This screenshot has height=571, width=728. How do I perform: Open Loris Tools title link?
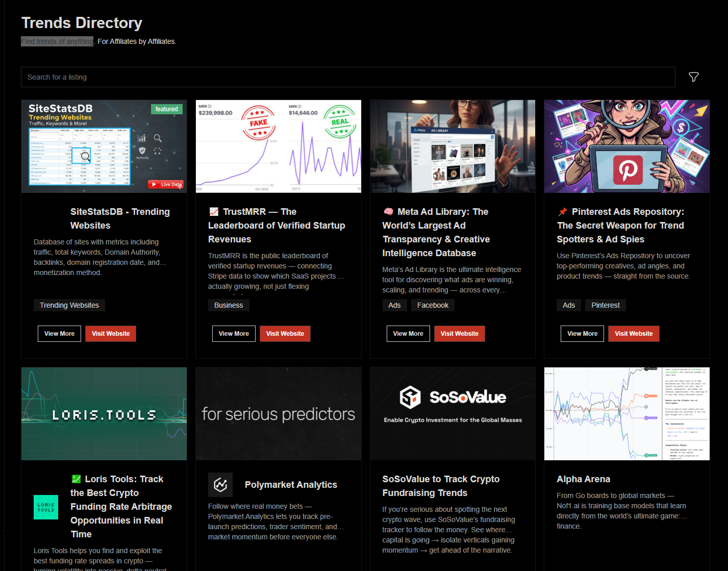[x=121, y=507]
